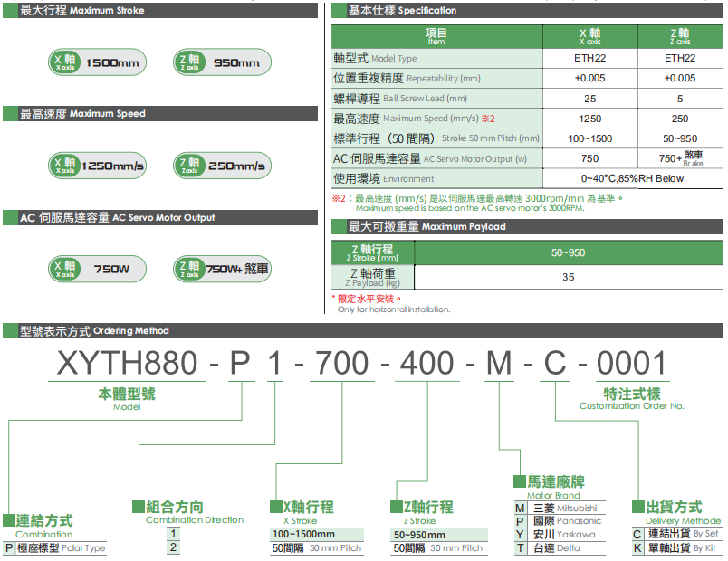Image resolution: width=728 pixels, height=561 pixels.
Task: Click the Mitsubishi motor brand row
Action: [x=560, y=509]
